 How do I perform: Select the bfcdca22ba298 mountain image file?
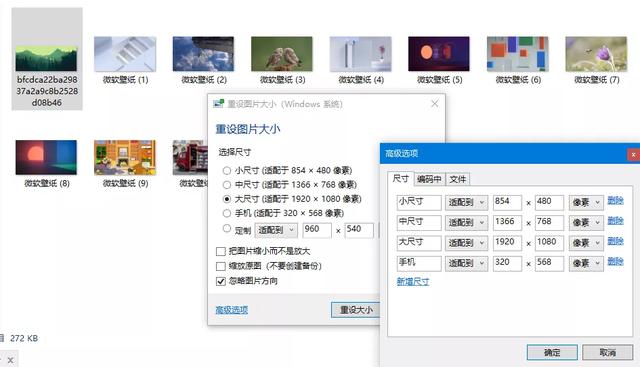47,59
